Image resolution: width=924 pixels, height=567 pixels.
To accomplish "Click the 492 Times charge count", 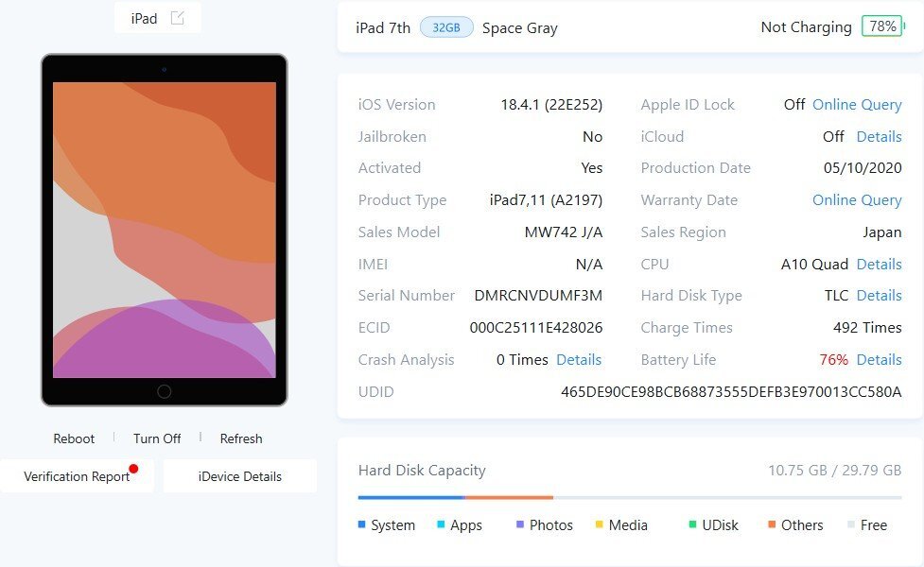I will pos(867,328).
